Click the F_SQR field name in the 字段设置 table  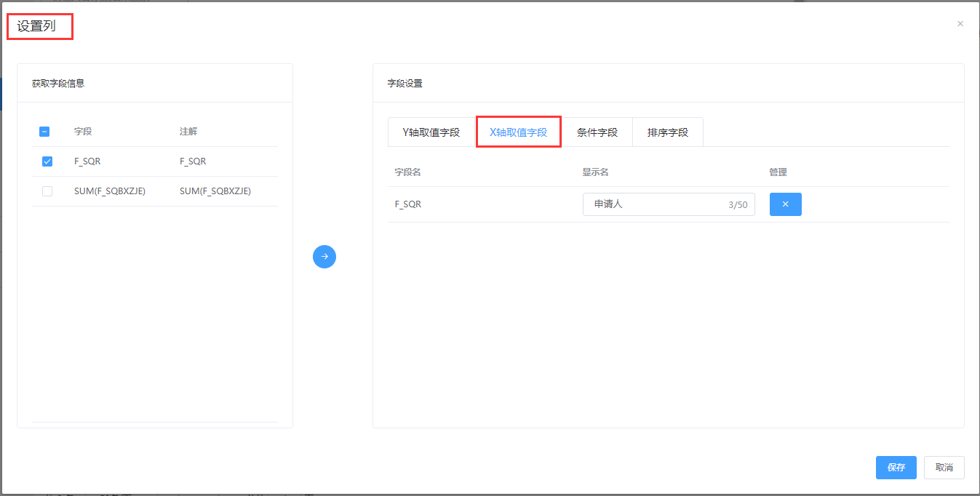tap(408, 204)
